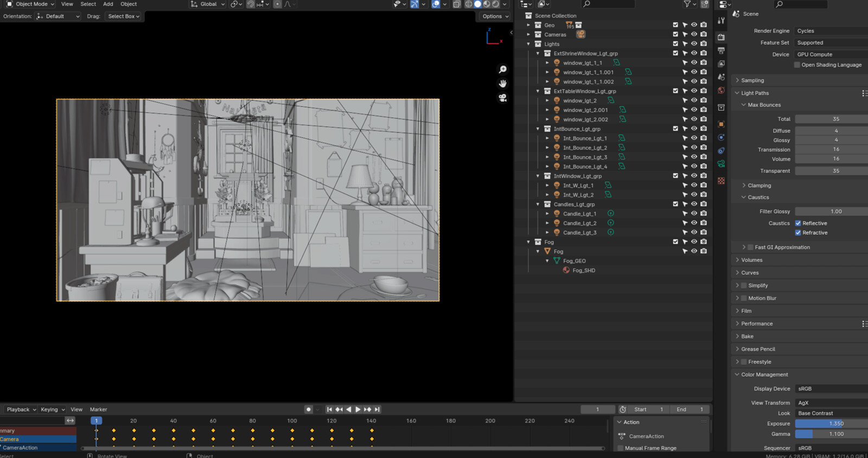
Task: Toggle visibility of window_lgt_1_1 light
Action: 694,62
